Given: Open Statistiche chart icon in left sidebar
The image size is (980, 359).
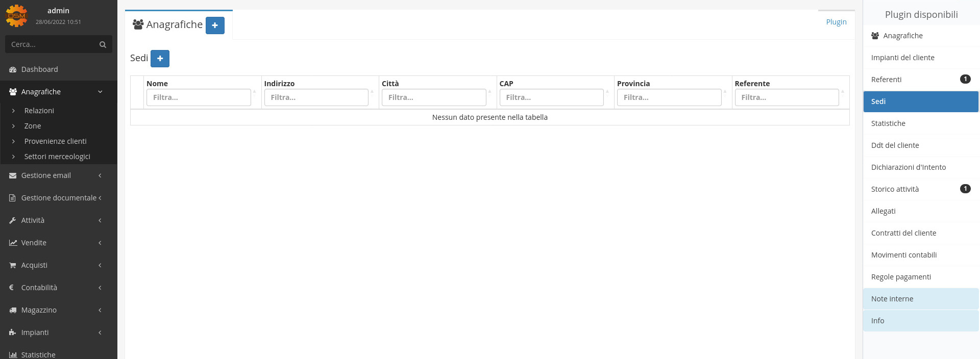Looking at the screenshot, I should (x=13, y=355).
